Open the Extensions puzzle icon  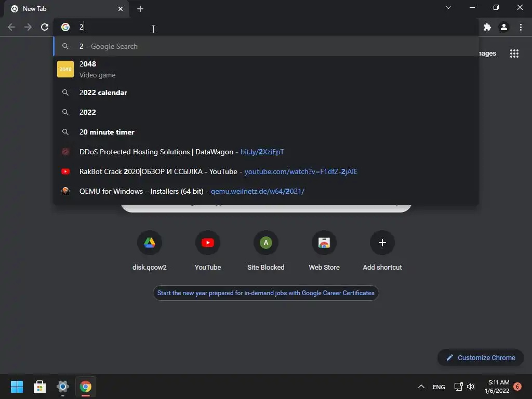pos(487,27)
